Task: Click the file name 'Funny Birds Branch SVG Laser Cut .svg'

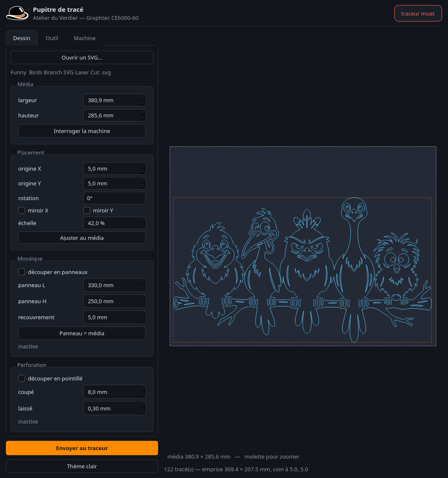Action: coord(61,73)
